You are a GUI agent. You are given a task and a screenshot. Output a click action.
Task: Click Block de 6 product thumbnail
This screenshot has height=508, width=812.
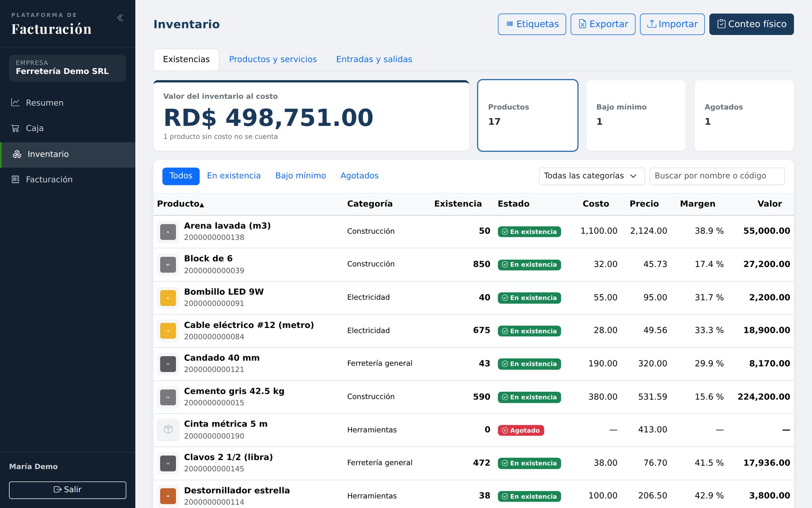pos(168,265)
